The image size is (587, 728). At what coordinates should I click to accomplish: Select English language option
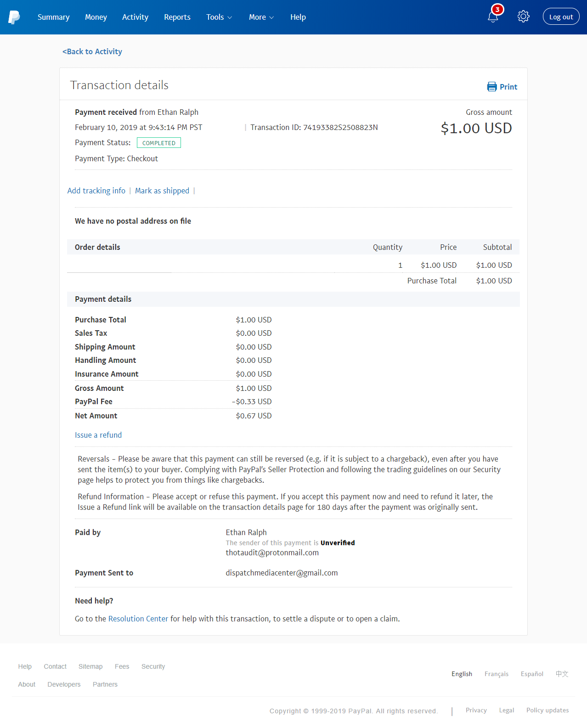tap(462, 674)
